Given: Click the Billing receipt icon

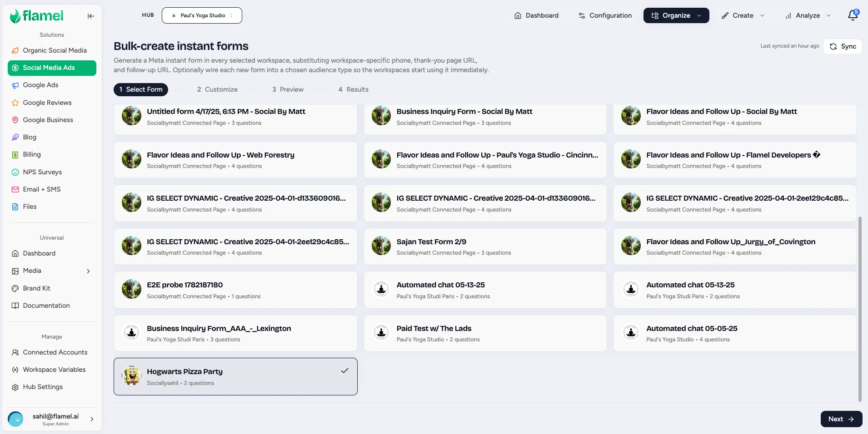Looking at the screenshot, I should tap(15, 154).
